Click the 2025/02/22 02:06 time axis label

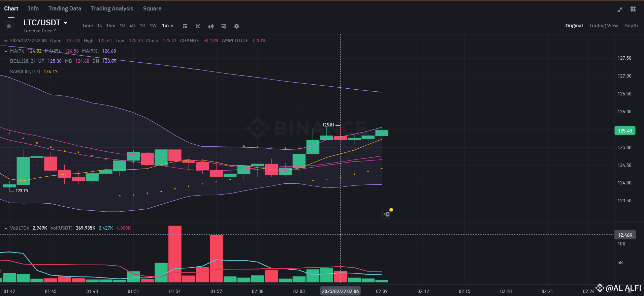[340, 291]
